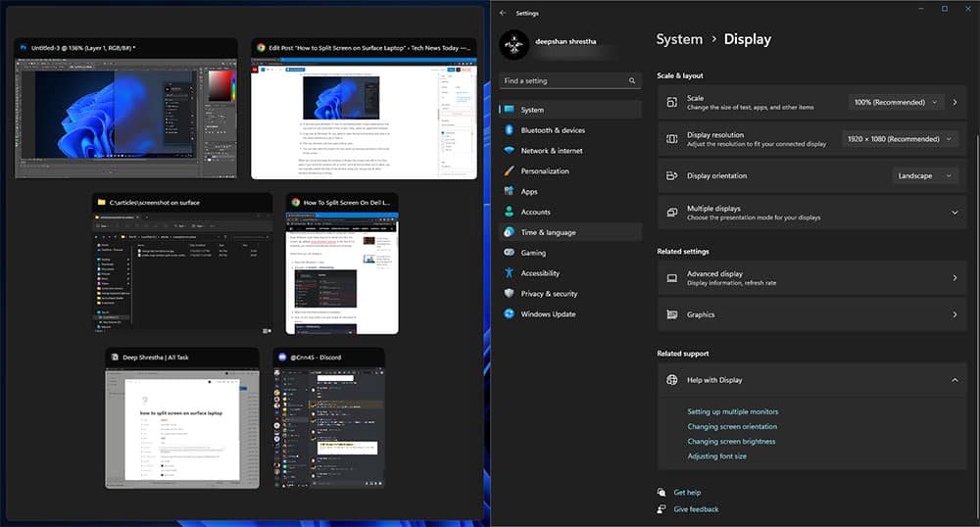Click the Scale row icon
The width and height of the screenshot is (980, 527).
(x=672, y=102)
